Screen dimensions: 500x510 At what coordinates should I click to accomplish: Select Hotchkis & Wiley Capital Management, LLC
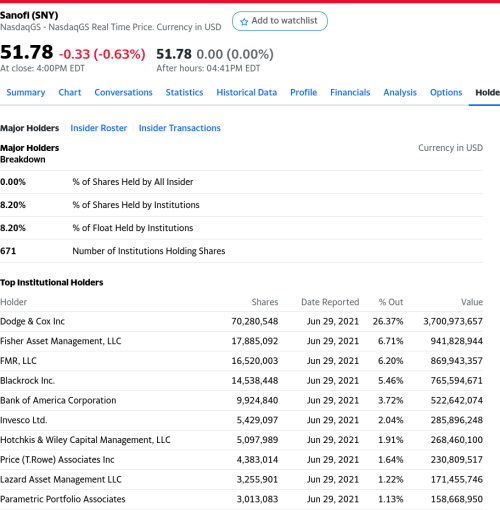(x=85, y=440)
